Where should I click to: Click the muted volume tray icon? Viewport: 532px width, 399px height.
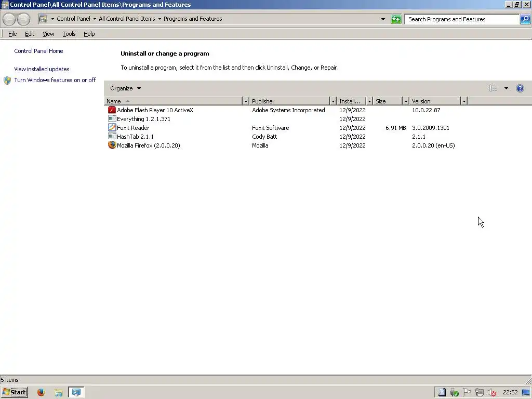[492, 393]
